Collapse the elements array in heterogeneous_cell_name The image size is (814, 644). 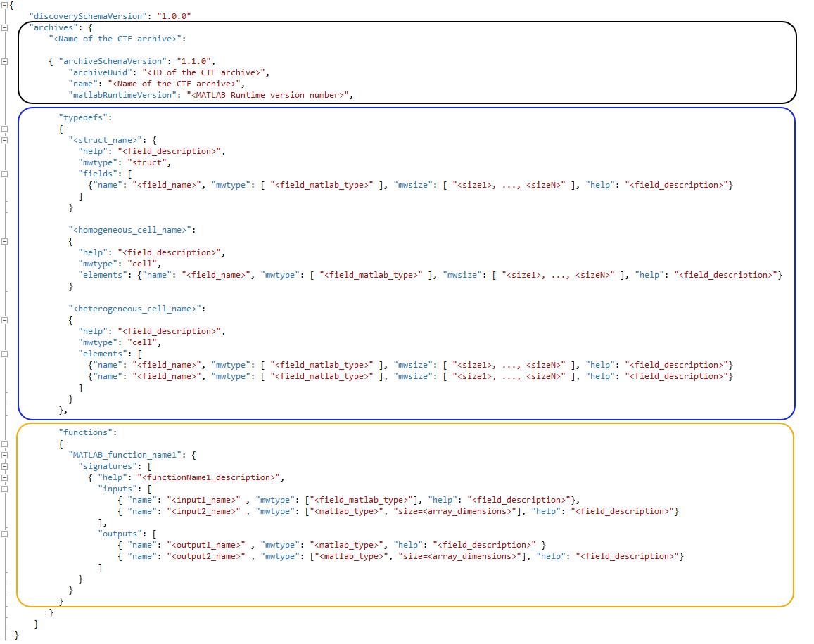[x=4, y=354]
